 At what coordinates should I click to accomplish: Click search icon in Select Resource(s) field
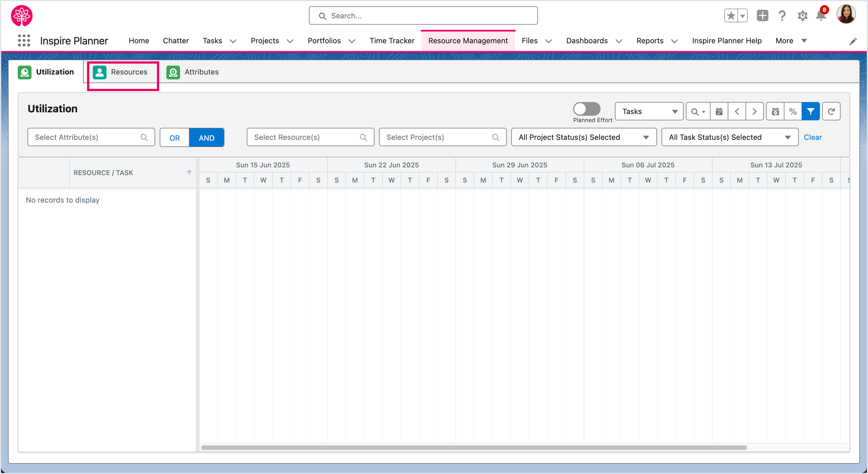coord(363,137)
